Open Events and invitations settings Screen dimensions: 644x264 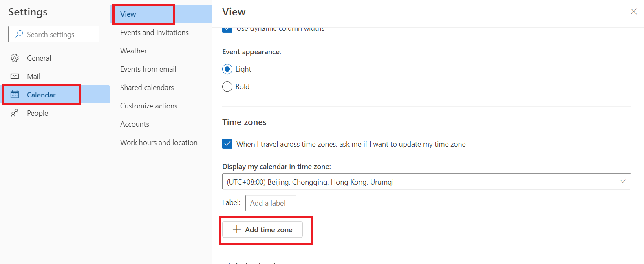[x=154, y=33]
